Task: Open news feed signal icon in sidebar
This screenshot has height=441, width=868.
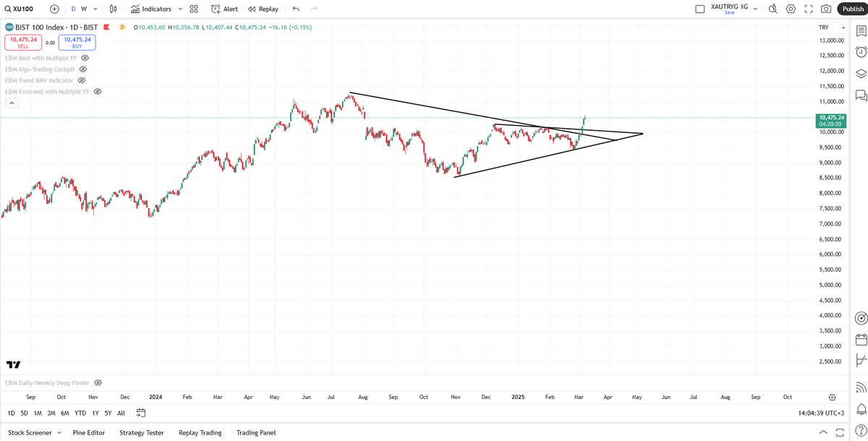Action: point(861,387)
